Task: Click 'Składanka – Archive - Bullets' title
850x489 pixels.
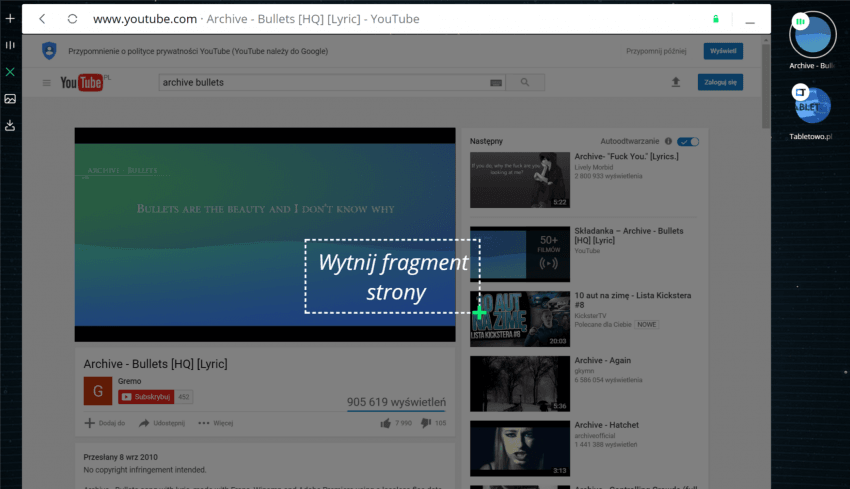Action: (x=629, y=235)
